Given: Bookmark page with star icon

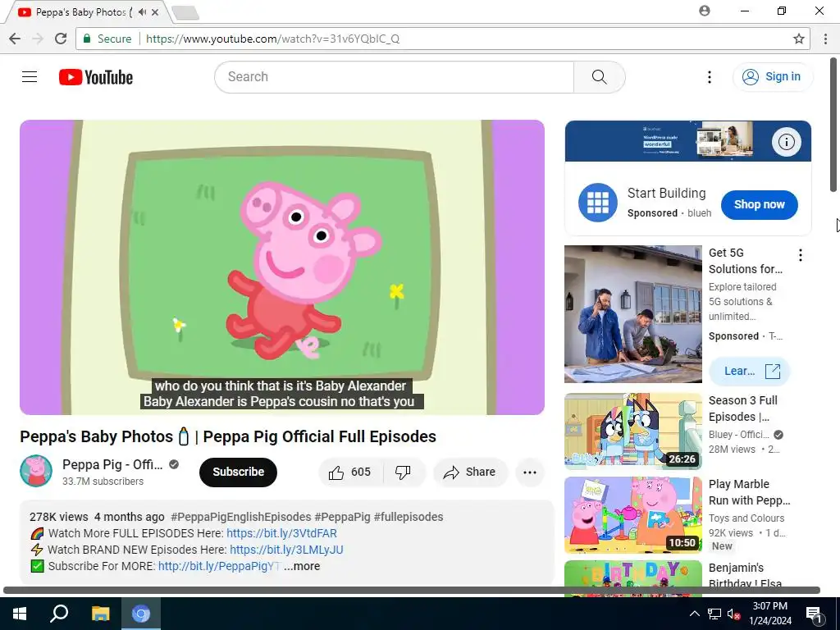Looking at the screenshot, I should click(x=799, y=39).
